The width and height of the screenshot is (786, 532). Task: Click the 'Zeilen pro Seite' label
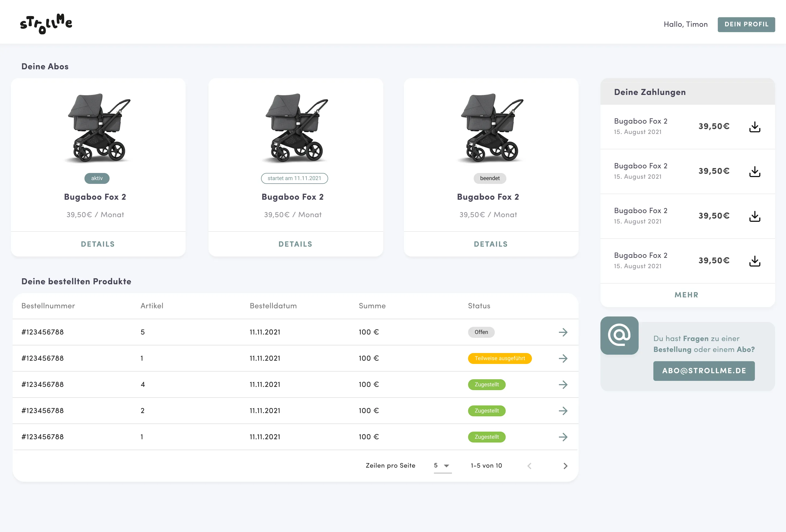(x=390, y=466)
